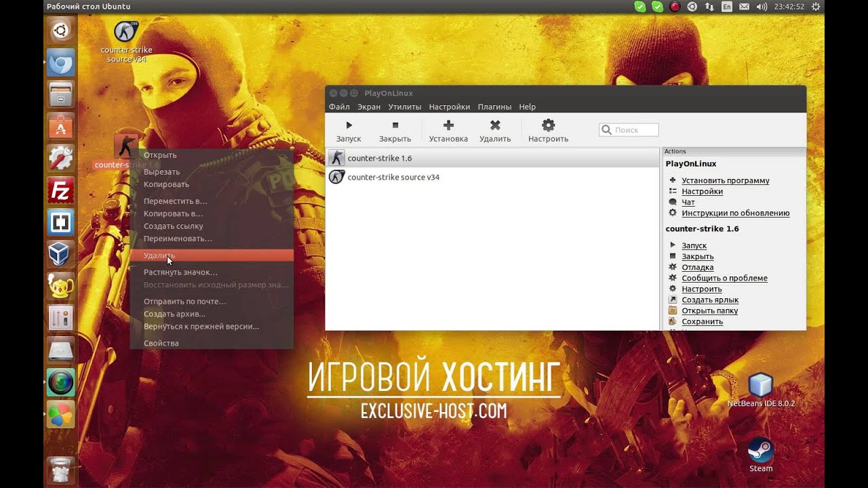868x488 pixels.
Task: Choose the highlighted Удалить context menu entry
Action: click(212, 256)
